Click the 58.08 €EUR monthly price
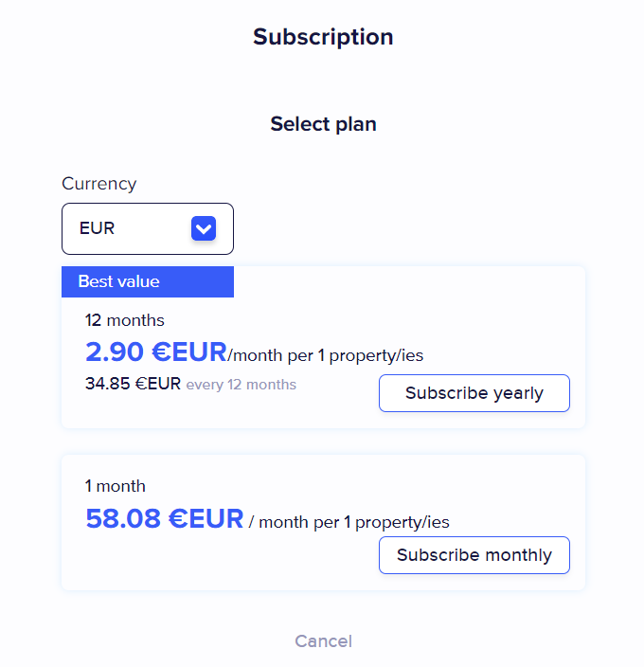The height and width of the screenshot is (667, 644). (x=165, y=519)
